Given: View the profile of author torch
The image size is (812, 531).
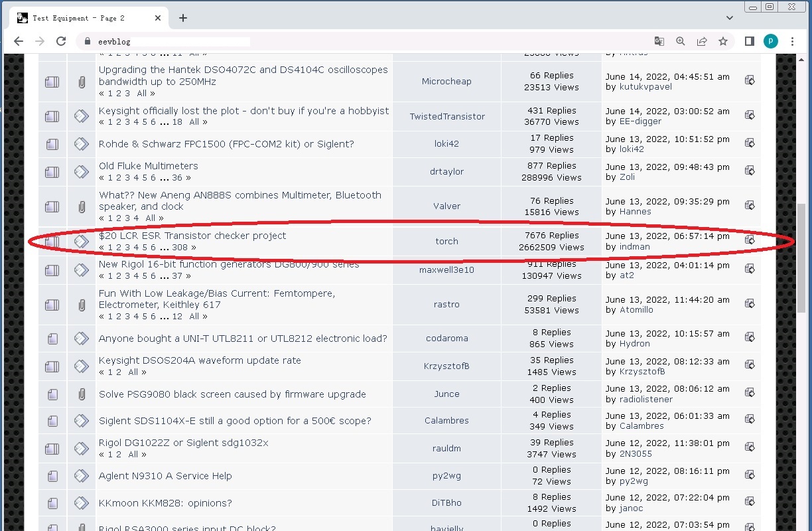Looking at the screenshot, I should pyautogui.click(x=446, y=242).
